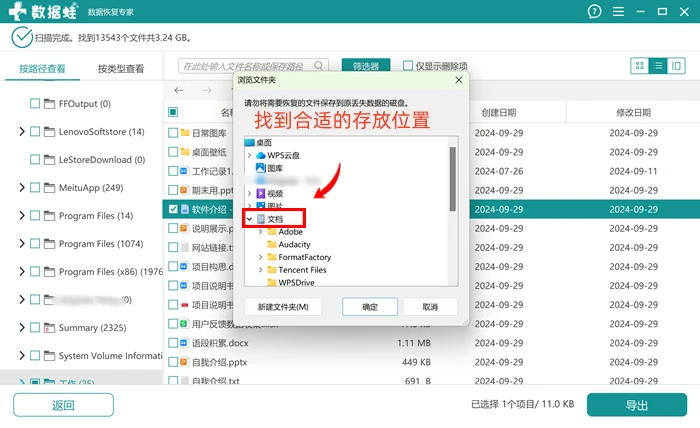Enable the 仅显示删除项 checkbox
The height and width of the screenshot is (428, 700).
408,66
